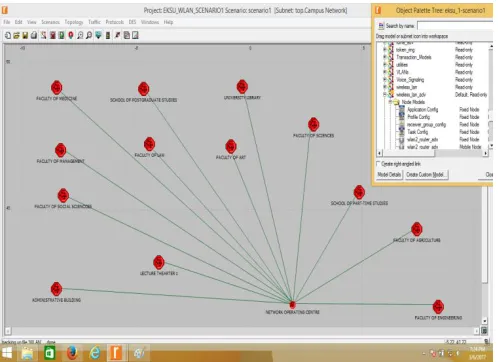Select the School of Part-Time Studies node
The width and height of the screenshot is (498, 362).
click(359, 192)
